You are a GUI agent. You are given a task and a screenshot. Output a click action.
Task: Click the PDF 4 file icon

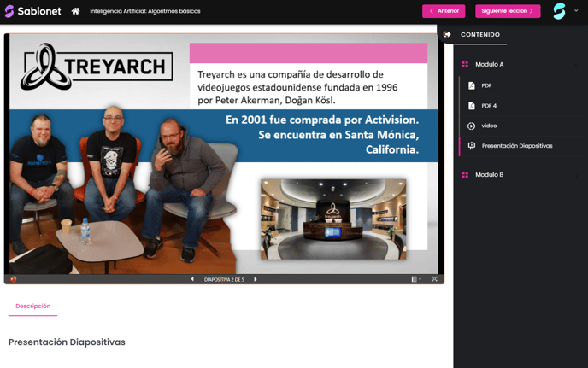pos(472,106)
